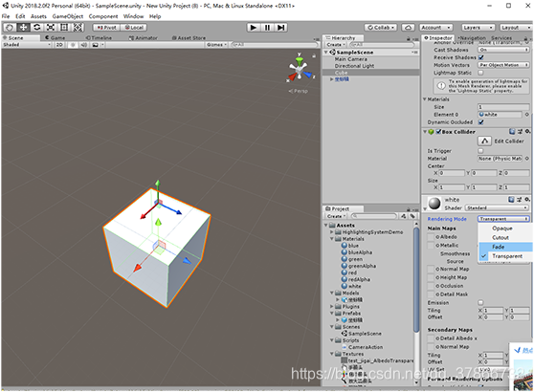Toggle Pivot handle position button
This screenshot has width=534, height=392.
point(106,28)
